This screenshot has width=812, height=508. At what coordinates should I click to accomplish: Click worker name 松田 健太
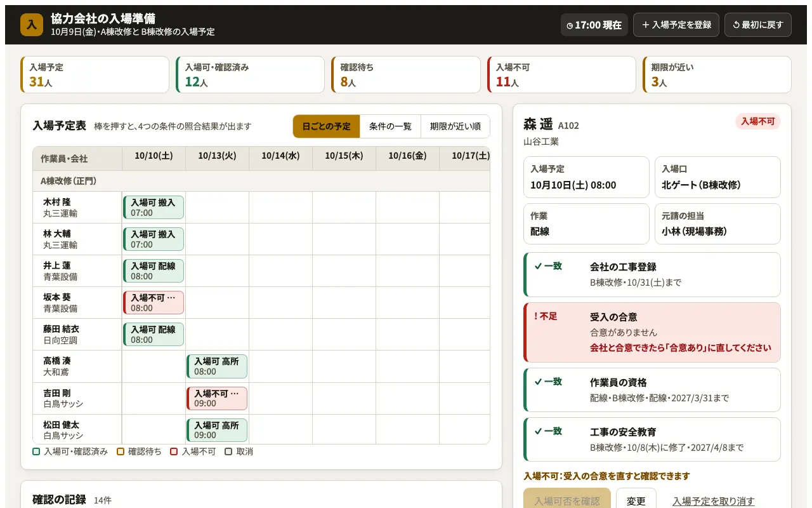pyautogui.click(x=62, y=425)
